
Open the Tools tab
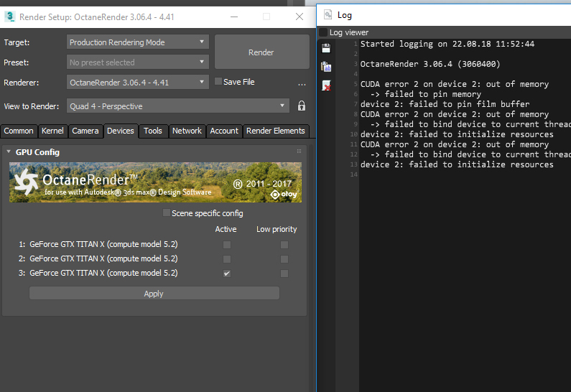tap(152, 131)
